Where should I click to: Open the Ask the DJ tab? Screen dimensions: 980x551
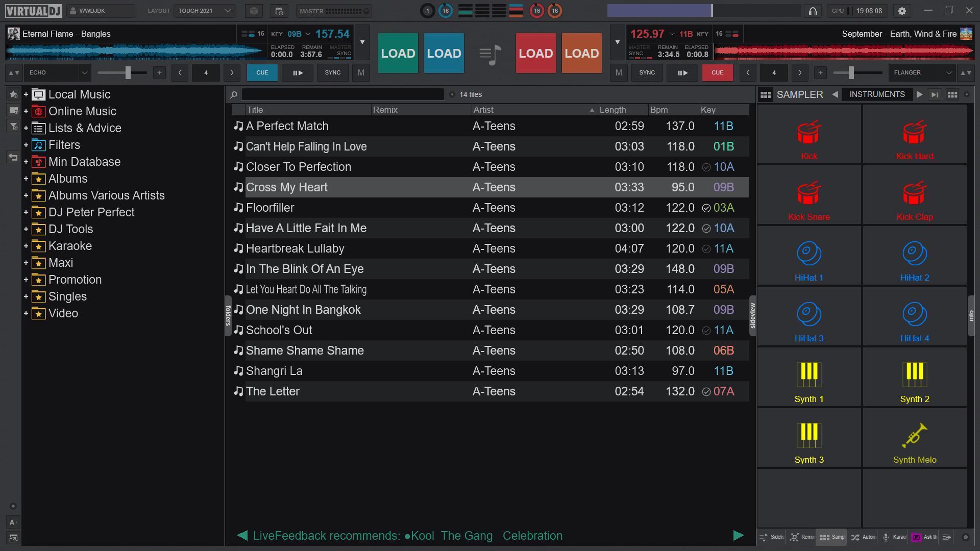pos(924,537)
